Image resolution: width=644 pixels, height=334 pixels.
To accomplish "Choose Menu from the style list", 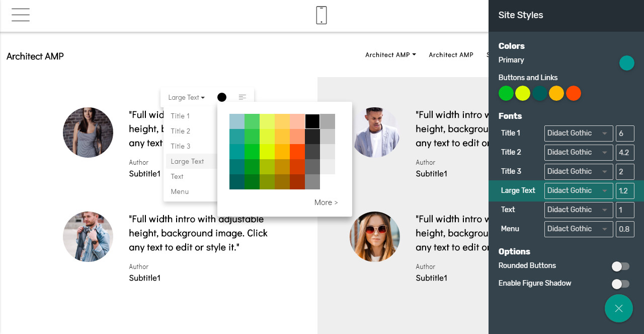I will (180, 191).
